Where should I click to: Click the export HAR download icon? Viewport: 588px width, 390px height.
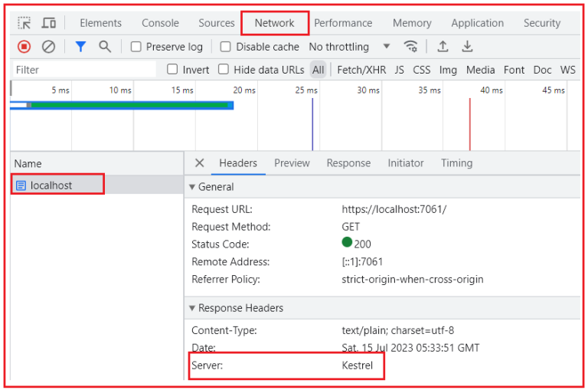467,47
